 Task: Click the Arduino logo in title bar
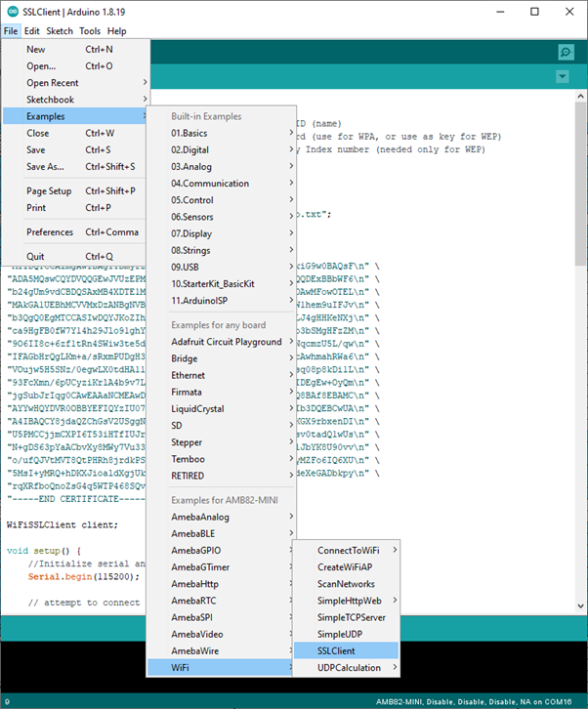click(x=10, y=12)
